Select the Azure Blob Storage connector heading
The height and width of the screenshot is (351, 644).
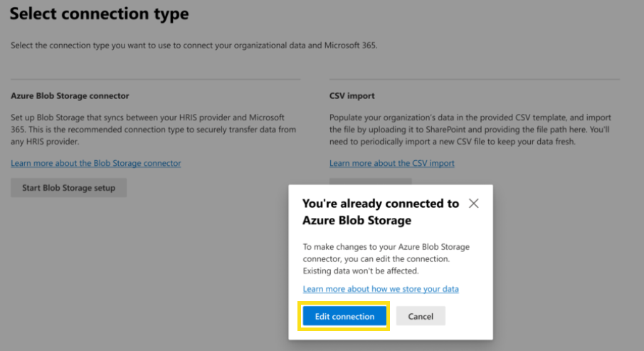point(70,96)
